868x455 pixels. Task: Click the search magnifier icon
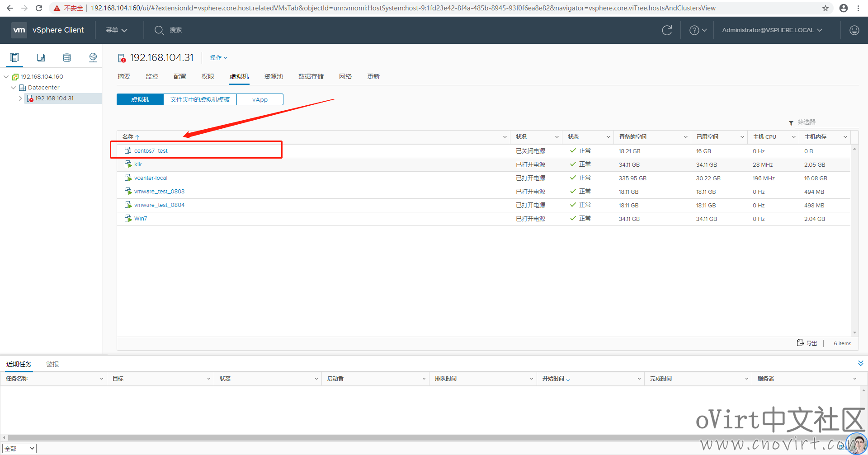pos(159,30)
